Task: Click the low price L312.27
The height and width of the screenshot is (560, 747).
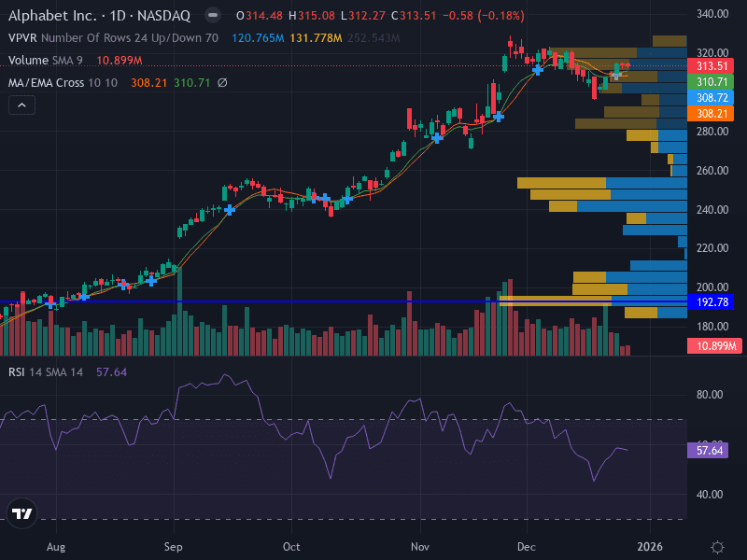Action: [363, 16]
